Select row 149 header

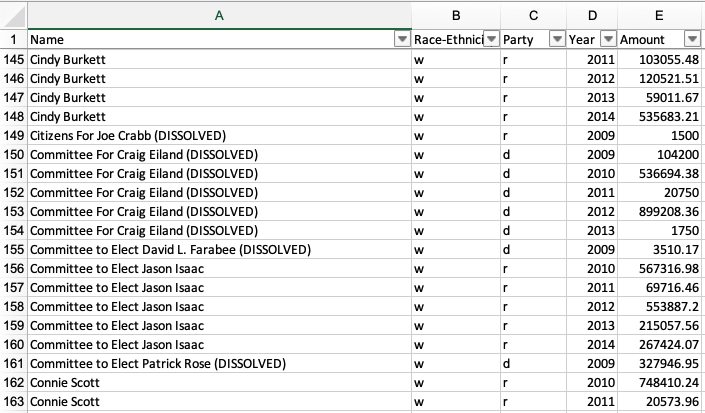tap(13, 135)
